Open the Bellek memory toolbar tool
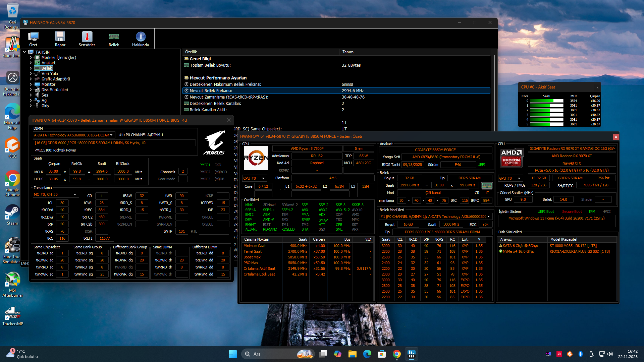 (x=114, y=39)
